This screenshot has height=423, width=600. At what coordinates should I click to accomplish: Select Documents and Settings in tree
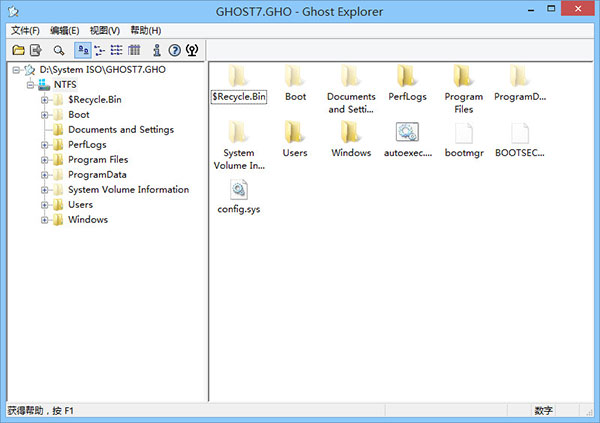[120, 130]
